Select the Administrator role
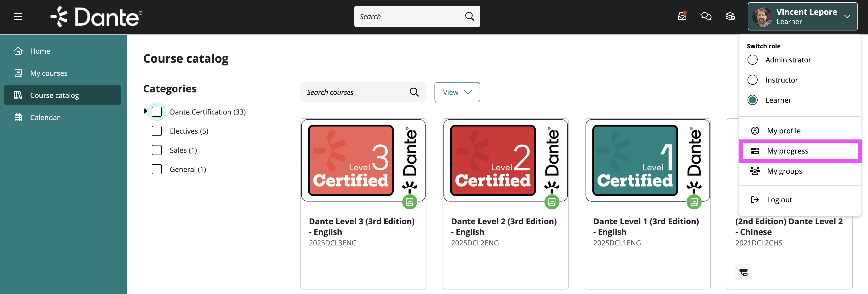This screenshot has width=868, height=294. (x=752, y=60)
